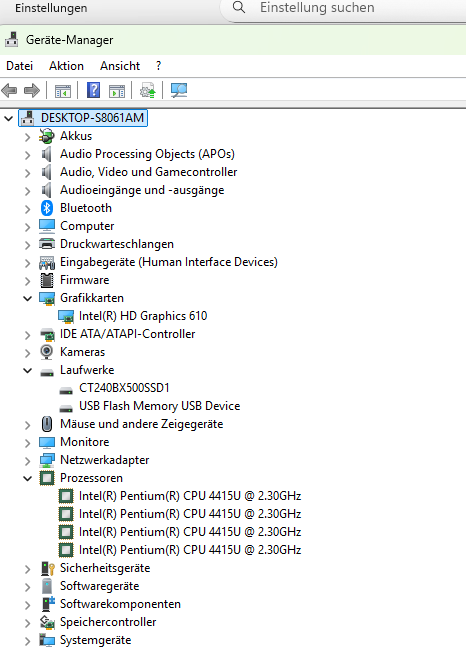Scan for hardware changes toolbar icon
Image resolution: width=466 pixels, height=650 pixels.
pyautogui.click(x=179, y=90)
